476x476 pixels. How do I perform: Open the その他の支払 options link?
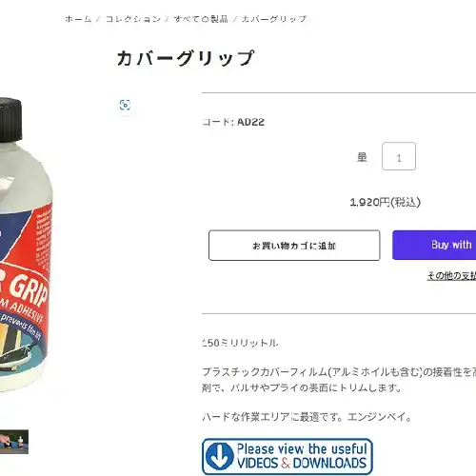451,276
